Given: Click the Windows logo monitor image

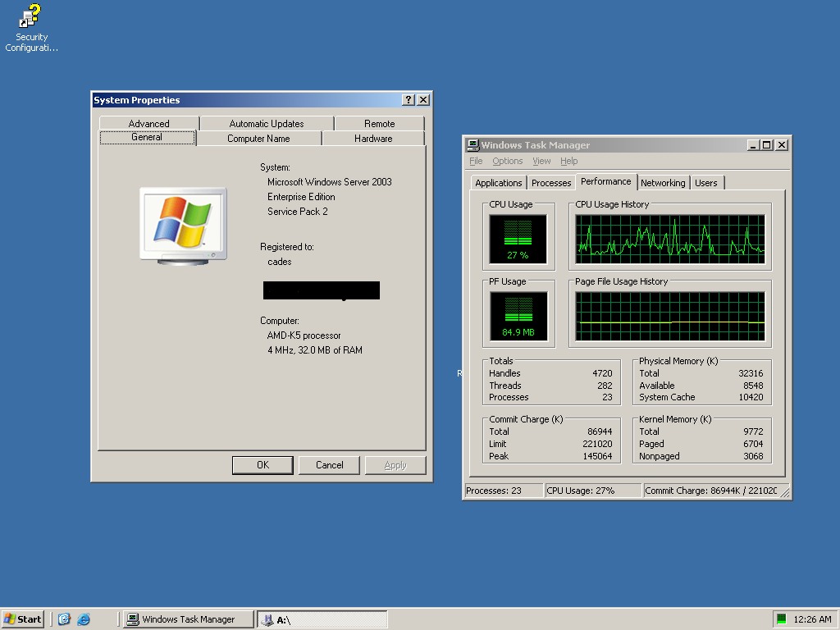Looking at the screenshot, I should pyautogui.click(x=183, y=226).
